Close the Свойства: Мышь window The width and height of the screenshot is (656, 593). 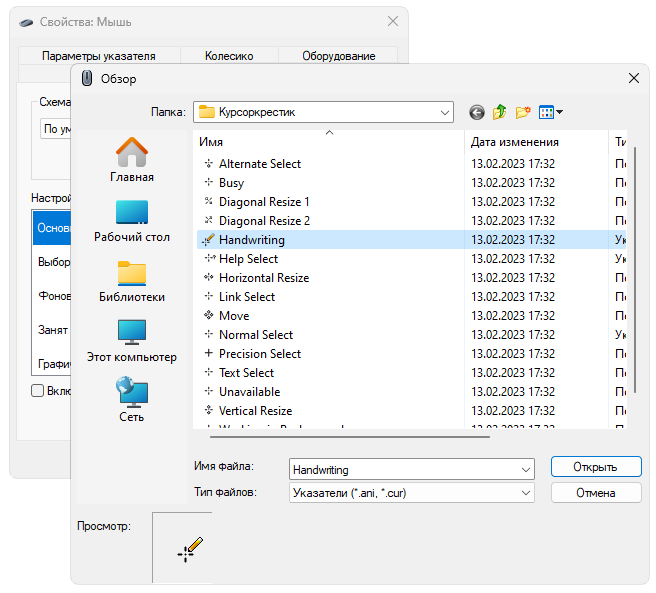click(392, 21)
